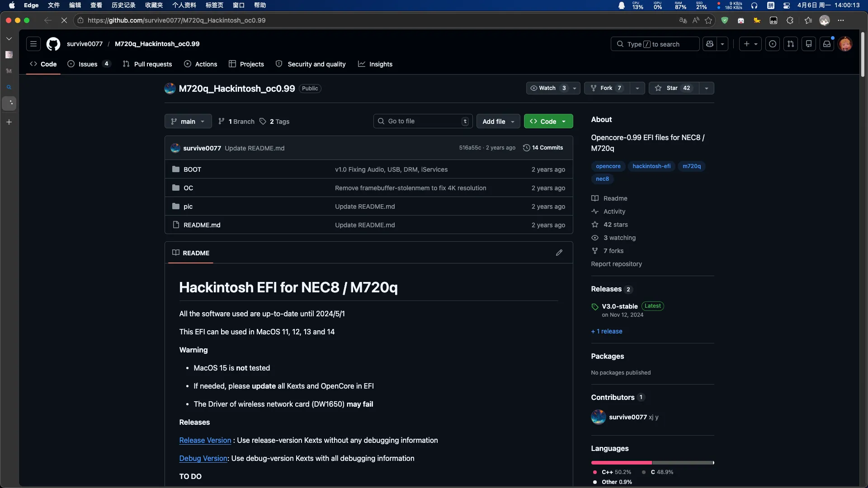Switch to the Issues tab
This screenshot has width=868, height=488.
(89, 64)
